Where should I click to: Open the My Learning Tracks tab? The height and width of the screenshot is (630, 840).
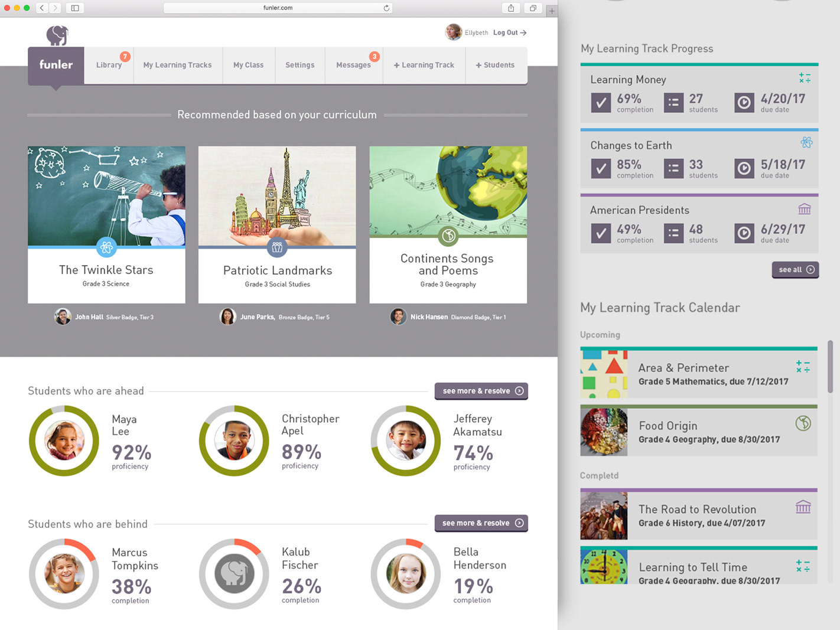pyautogui.click(x=177, y=65)
